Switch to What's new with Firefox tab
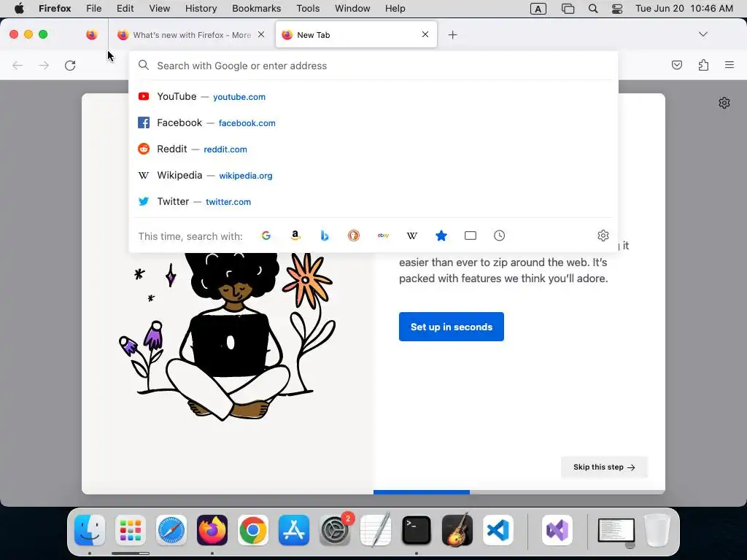The height and width of the screenshot is (560, 747). click(192, 35)
